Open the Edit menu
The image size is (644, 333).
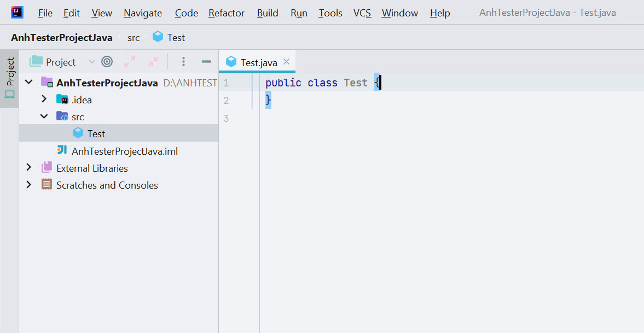pyautogui.click(x=72, y=13)
